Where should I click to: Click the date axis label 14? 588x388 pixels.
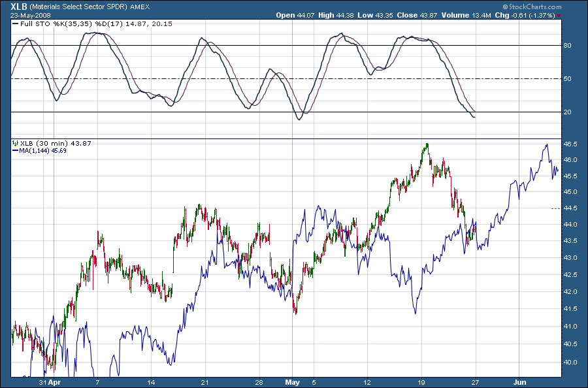pos(151,382)
